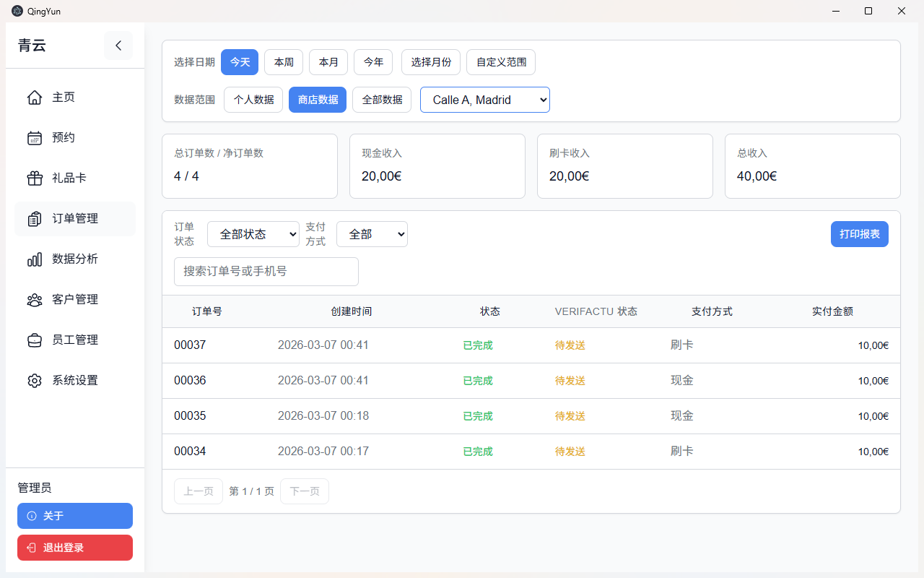This screenshot has height=578, width=924.
Task: Focus the 搜索订单号或手机号 search field
Action: (x=266, y=272)
